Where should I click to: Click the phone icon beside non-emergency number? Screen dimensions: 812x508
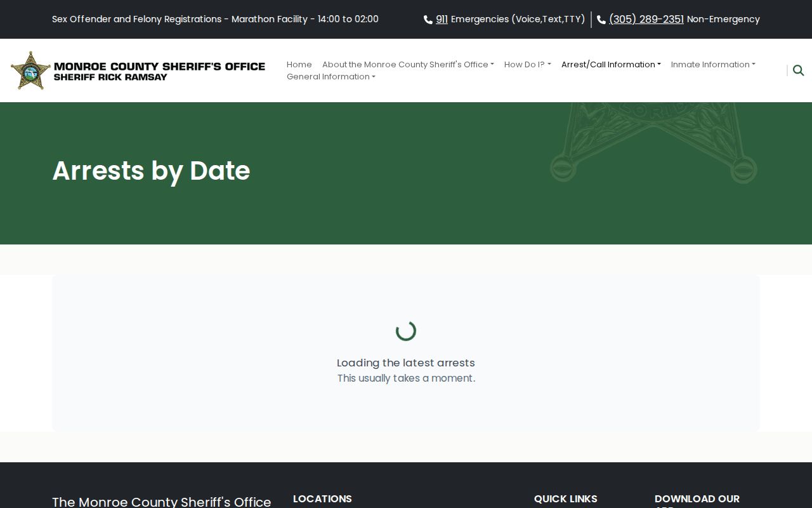coord(601,20)
